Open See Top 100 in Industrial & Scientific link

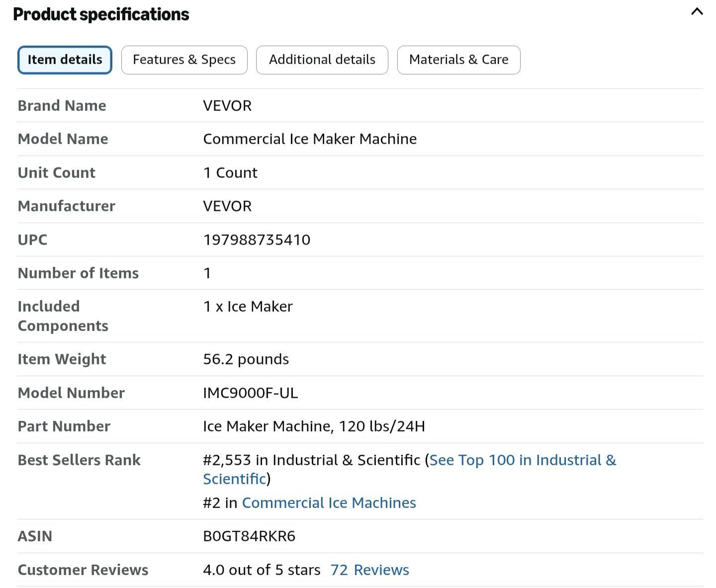pos(410,469)
